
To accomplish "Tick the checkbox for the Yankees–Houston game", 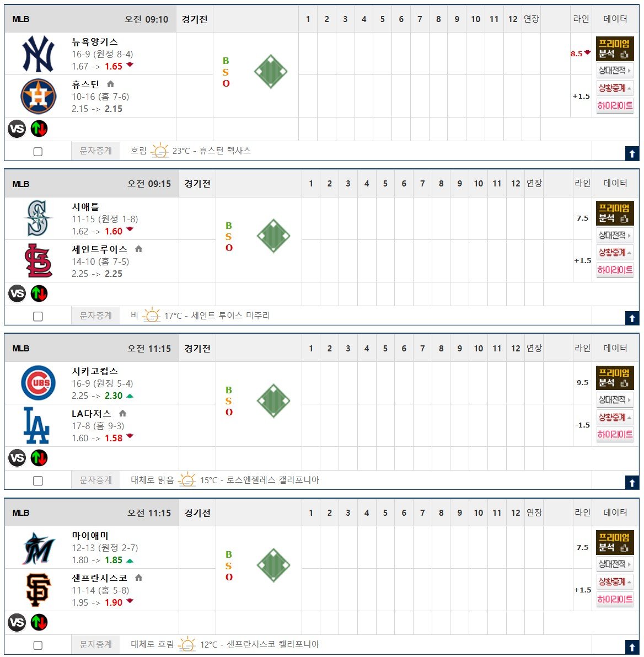I will pos(38,152).
